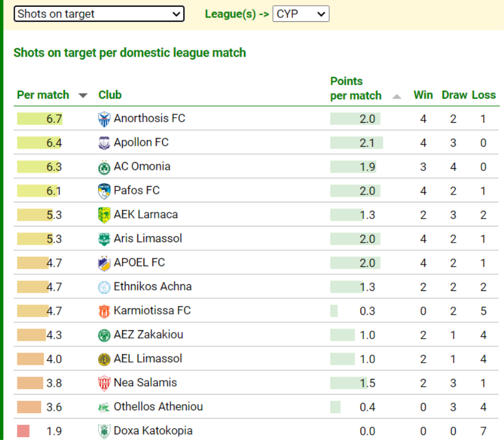Viewport: 504px width, 440px height.
Task: Click the Points per match sort arrow
Action: [397, 96]
